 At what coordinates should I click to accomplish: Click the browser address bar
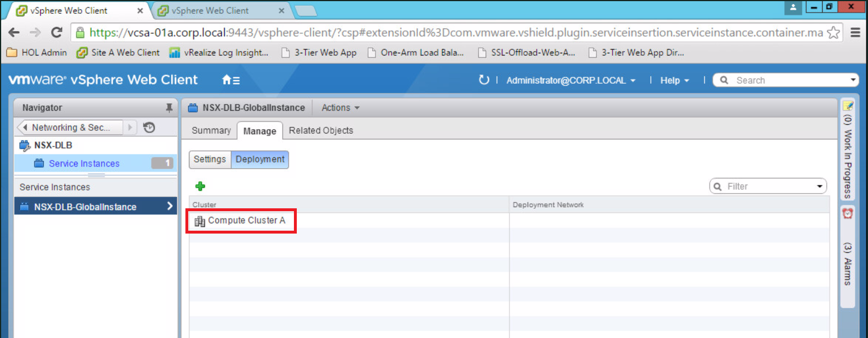456,33
